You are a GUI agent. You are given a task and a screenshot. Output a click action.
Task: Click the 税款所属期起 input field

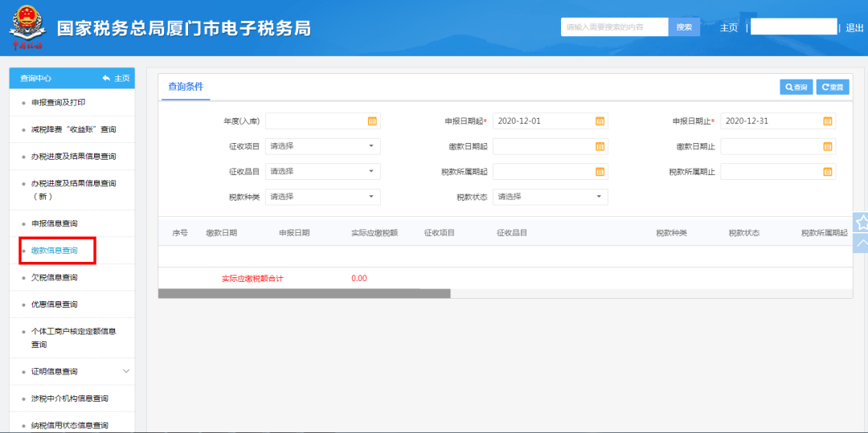551,172
